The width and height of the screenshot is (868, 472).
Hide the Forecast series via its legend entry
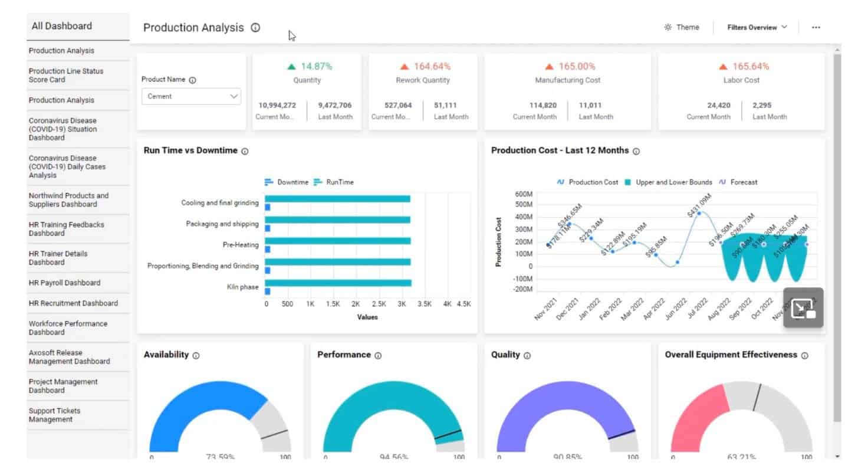pos(739,182)
